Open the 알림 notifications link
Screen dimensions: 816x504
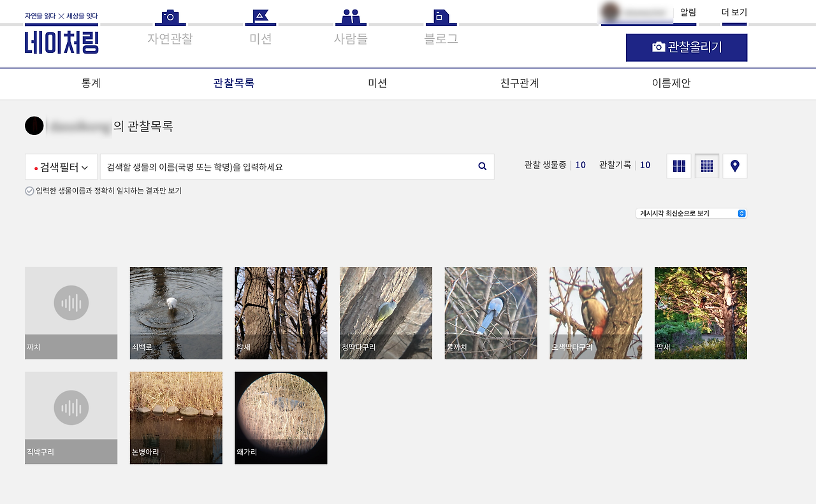688,12
